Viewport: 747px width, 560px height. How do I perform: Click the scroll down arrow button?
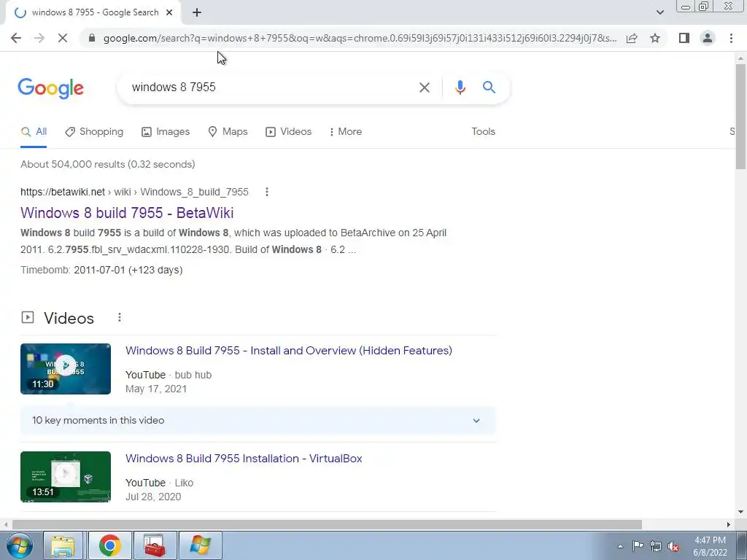coord(740,513)
